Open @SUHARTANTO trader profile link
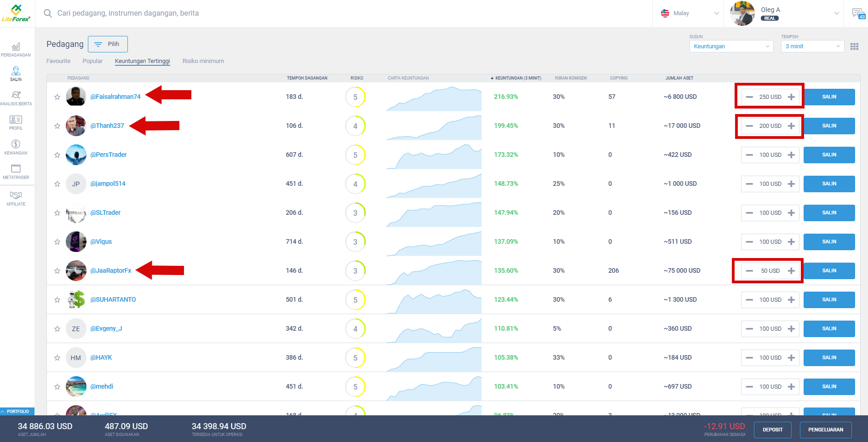868x442 pixels. pyautogui.click(x=113, y=300)
